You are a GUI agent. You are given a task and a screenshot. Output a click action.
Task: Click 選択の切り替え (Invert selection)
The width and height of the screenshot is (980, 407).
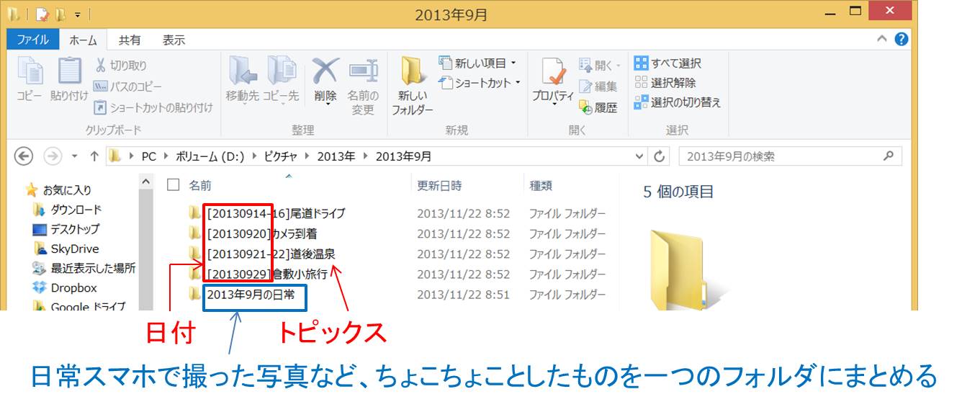coord(677,102)
